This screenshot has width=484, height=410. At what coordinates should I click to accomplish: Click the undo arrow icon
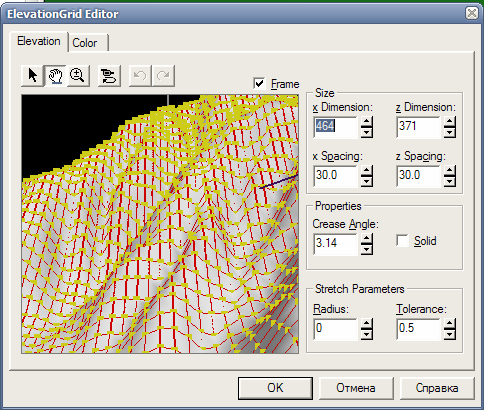click(x=140, y=76)
